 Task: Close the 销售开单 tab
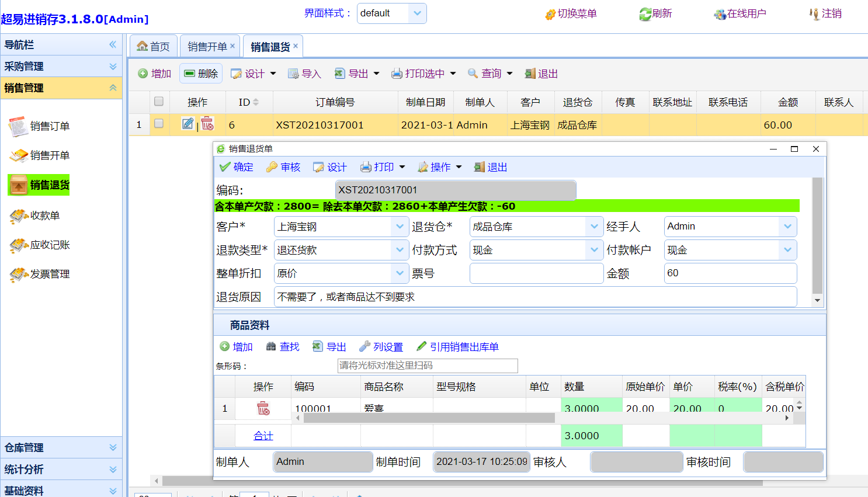click(x=232, y=46)
